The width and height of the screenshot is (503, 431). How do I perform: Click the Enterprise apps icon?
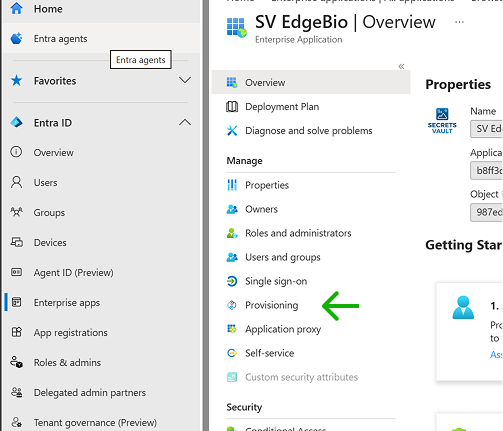(x=16, y=302)
